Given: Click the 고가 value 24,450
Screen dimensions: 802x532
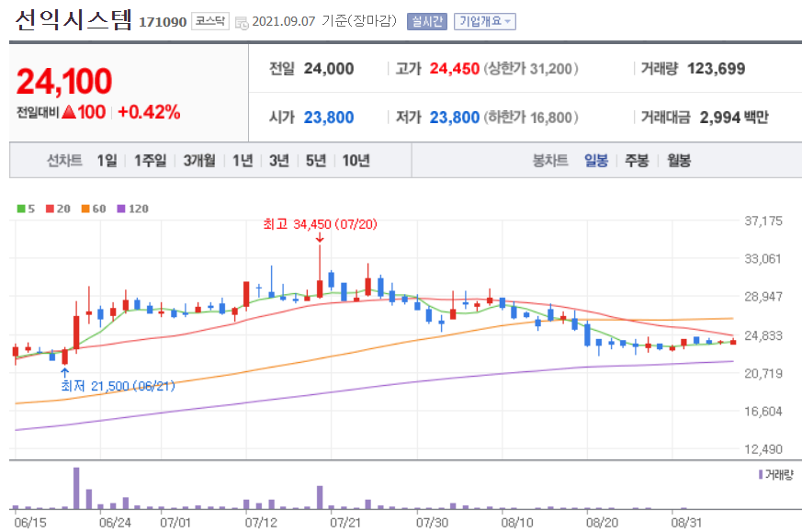Looking at the screenshot, I should click(454, 69).
